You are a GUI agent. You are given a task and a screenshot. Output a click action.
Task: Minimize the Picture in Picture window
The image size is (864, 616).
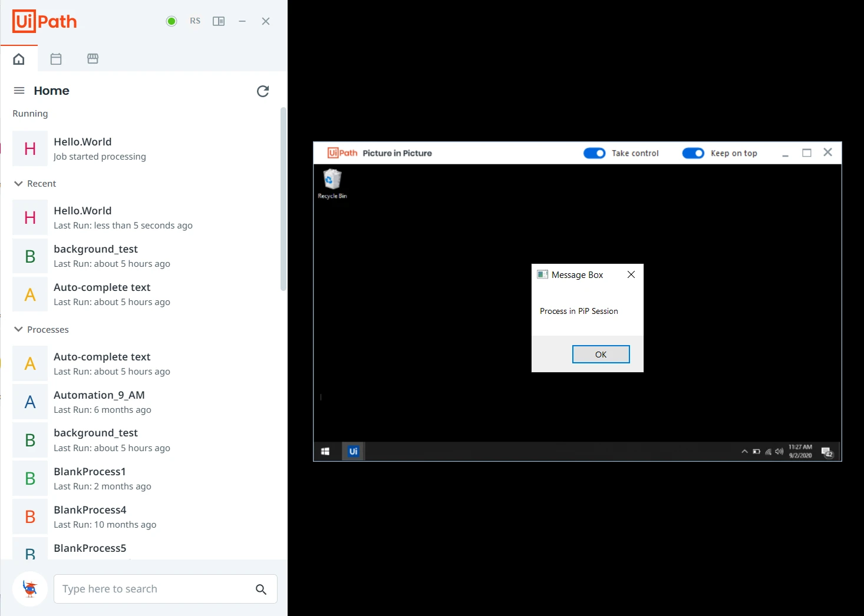(x=785, y=154)
